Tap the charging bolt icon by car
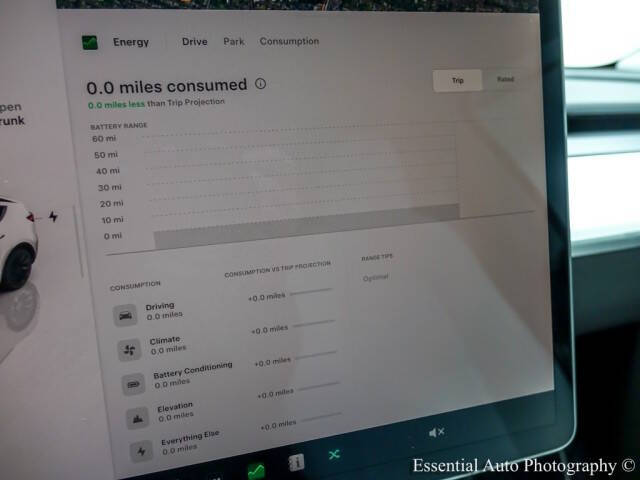Screen dimensions: 640x480 [53, 216]
